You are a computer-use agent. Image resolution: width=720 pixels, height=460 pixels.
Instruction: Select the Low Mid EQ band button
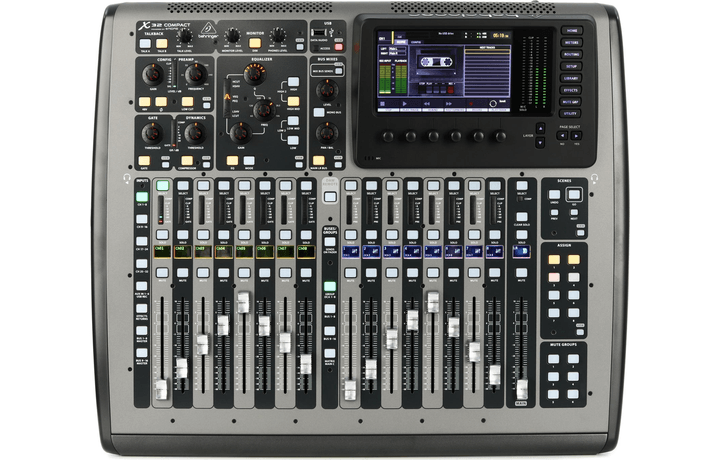(x=293, y=121)
